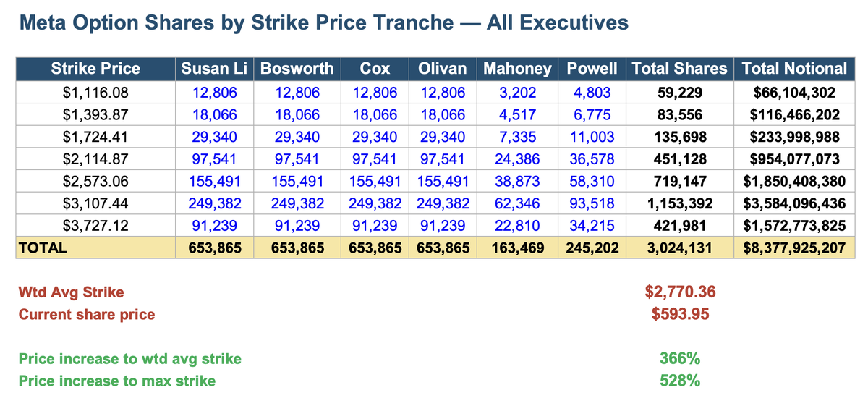Select the $1,572,773,825 total notional cell
Viewport: 868px width, 406px height.
(x=793, y=225)
